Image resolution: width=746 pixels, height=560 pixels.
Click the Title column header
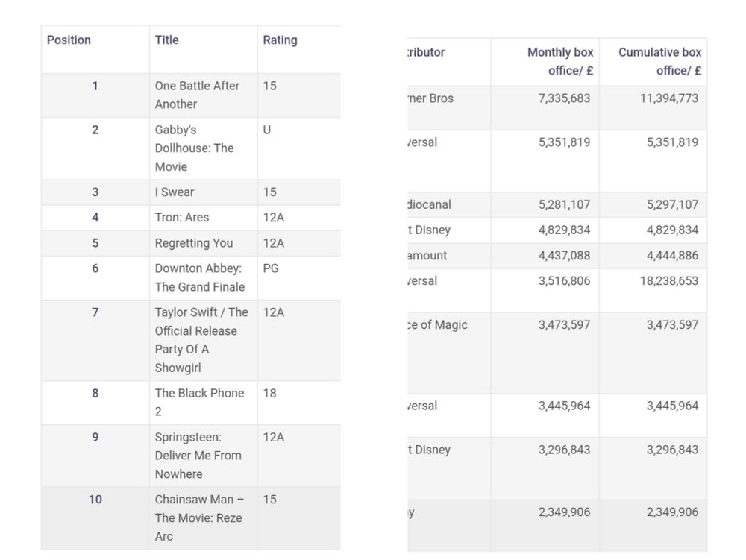[x=166, y=40]
